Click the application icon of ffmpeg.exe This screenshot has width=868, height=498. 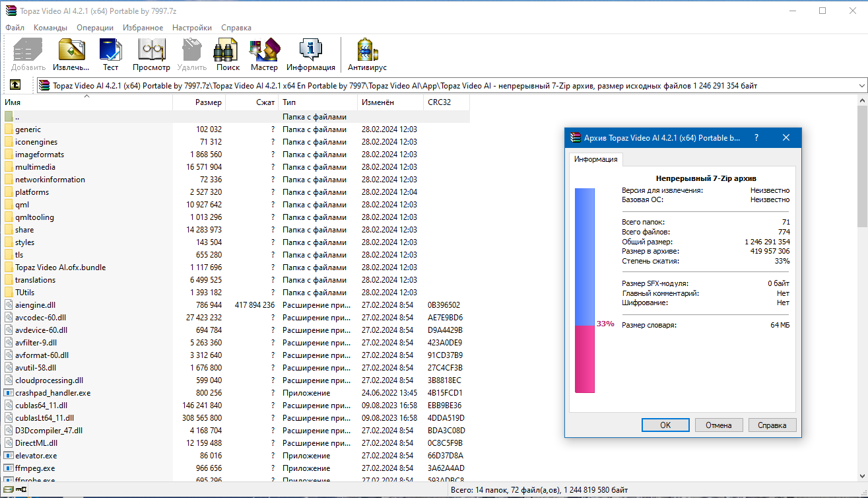[9, 468]
